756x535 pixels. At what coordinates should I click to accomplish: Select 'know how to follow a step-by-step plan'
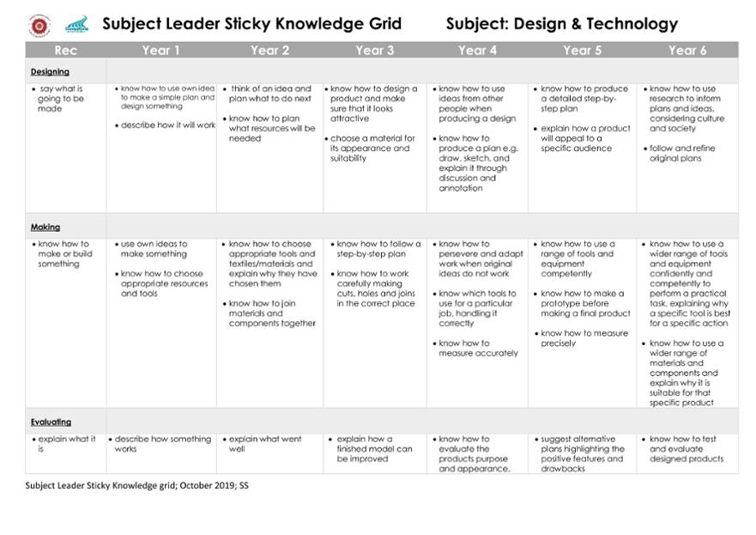tap(376, 249)
